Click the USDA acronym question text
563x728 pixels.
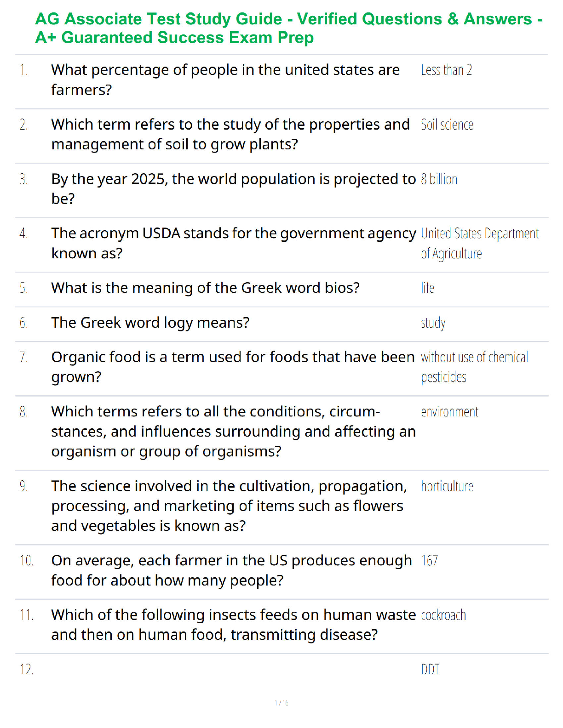point(234,243)
